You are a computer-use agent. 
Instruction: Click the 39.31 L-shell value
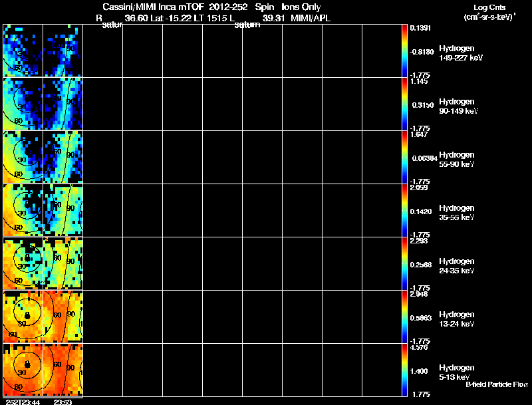pos(273,18)
